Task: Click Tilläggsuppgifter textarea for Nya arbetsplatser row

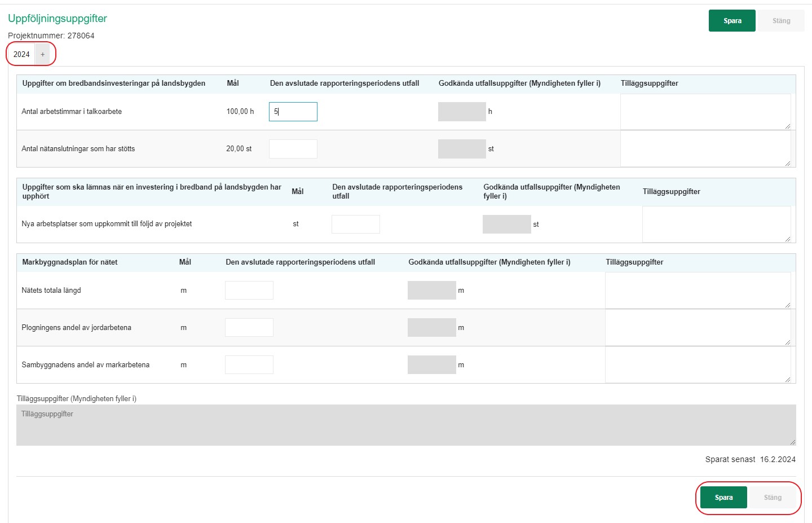Action: pyautogui.click(x=716, y=224)
